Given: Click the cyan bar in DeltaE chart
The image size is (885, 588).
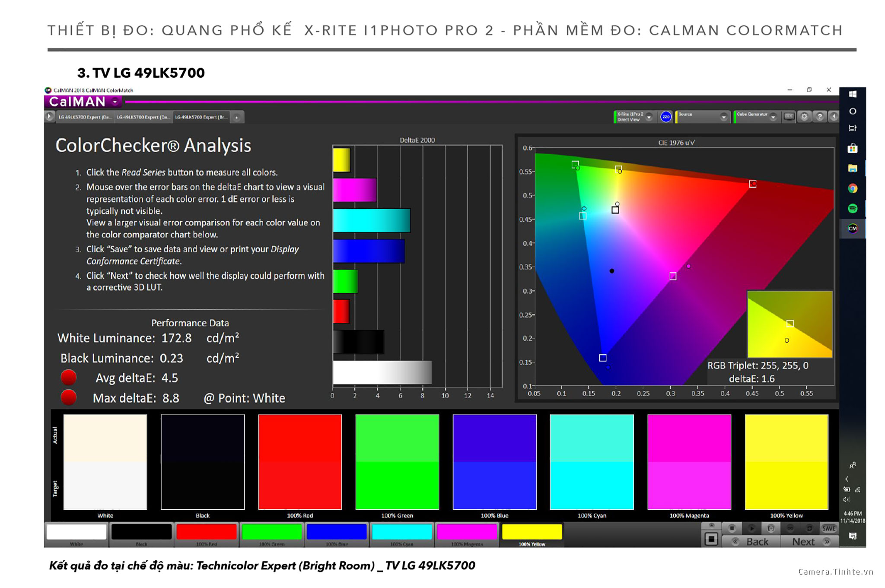Looking at the screenshot, I should (372, 220).
